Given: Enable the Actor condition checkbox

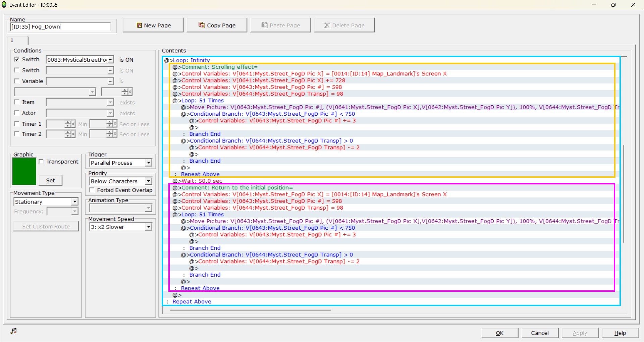Looking at the screenshot, I should click(17, 113).
